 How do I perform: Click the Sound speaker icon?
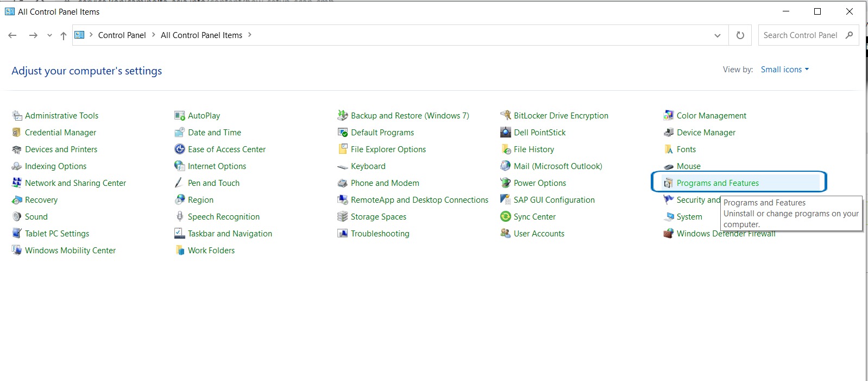click(17, 217)
